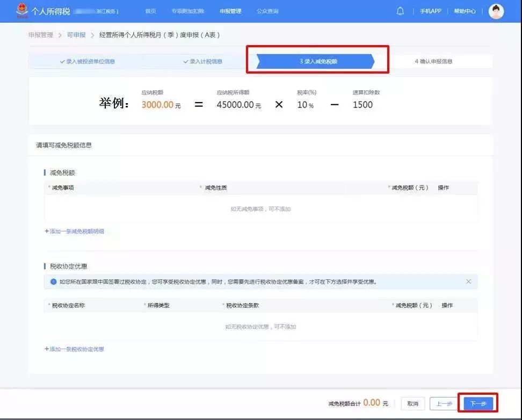Viewport: 522px width, 420px height.
Task: Open the 公众查询 menu item
Action: pyautogui.click(x=267, y=11)
